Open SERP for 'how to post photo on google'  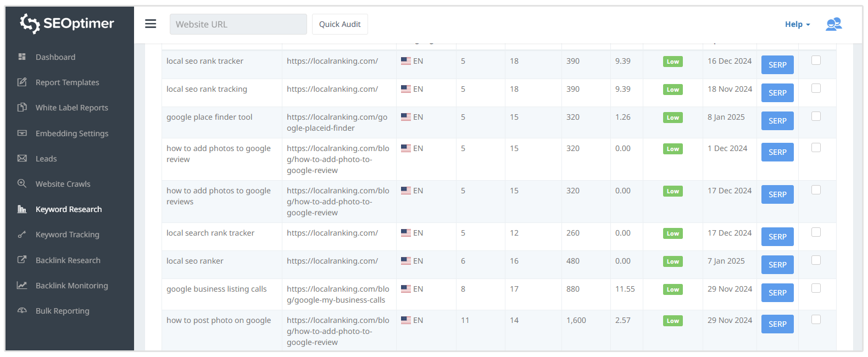point(777,324)
